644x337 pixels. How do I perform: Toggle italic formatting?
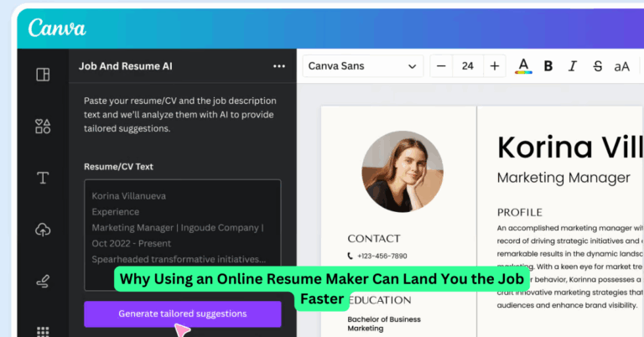[573, 66]
